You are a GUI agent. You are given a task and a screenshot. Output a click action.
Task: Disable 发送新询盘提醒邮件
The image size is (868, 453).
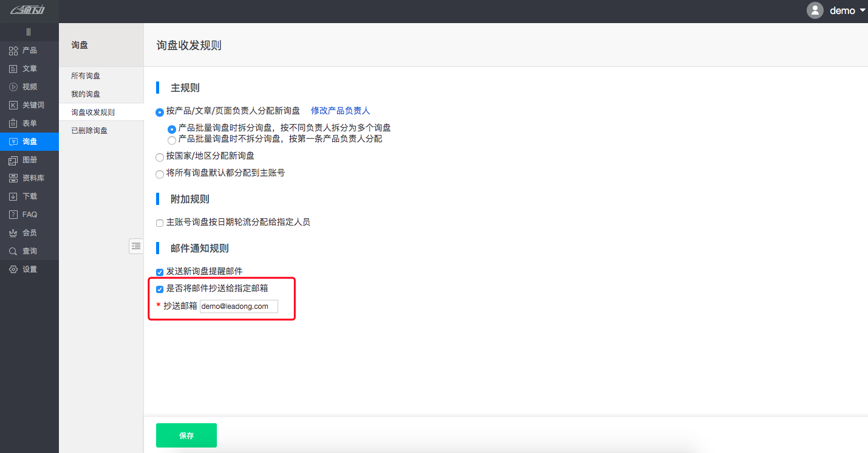[x=160, y=272]
